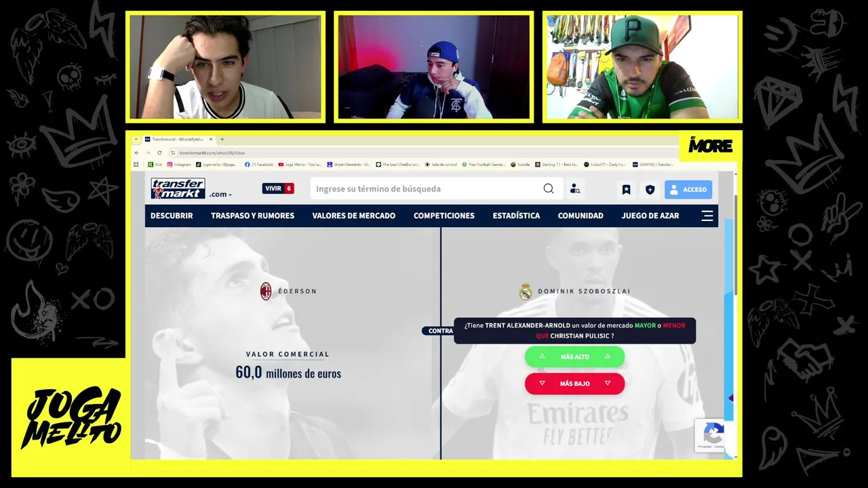Open the JUEGO DE AZAR menu
The width and height of the screenshot is (868, 488).
[650, 216]
